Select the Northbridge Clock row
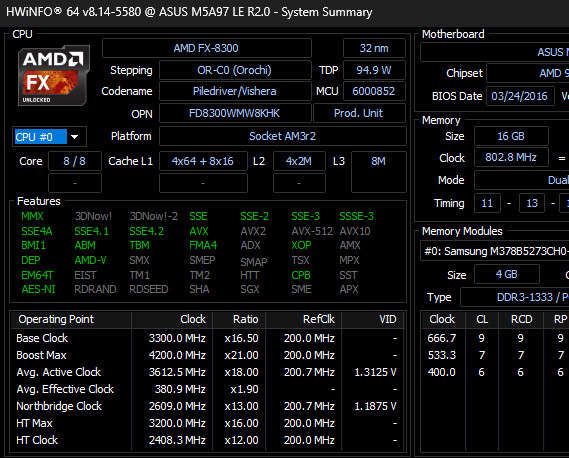Viewport: 569px width, 458px height. (207, 406)
